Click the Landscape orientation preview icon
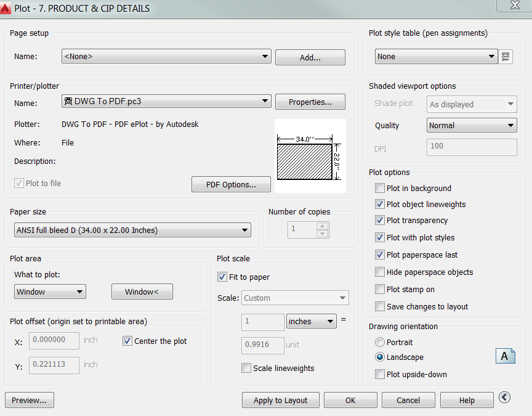The width and height of the screenshot is (532, 416). point(506,356)
